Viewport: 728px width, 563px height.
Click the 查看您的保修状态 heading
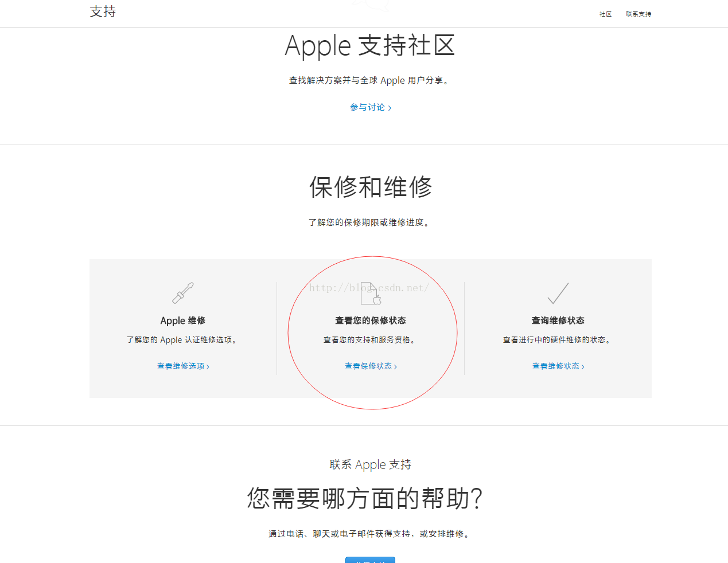(371, 320)
